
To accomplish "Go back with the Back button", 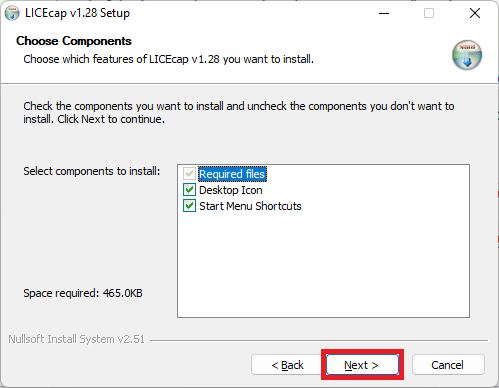I will click(287, 365).
